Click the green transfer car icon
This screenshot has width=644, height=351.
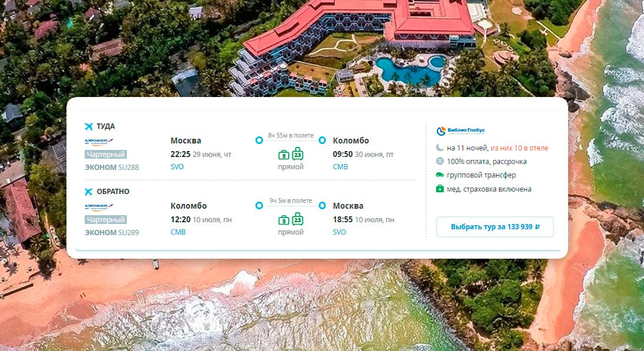(x=440, y=175)
